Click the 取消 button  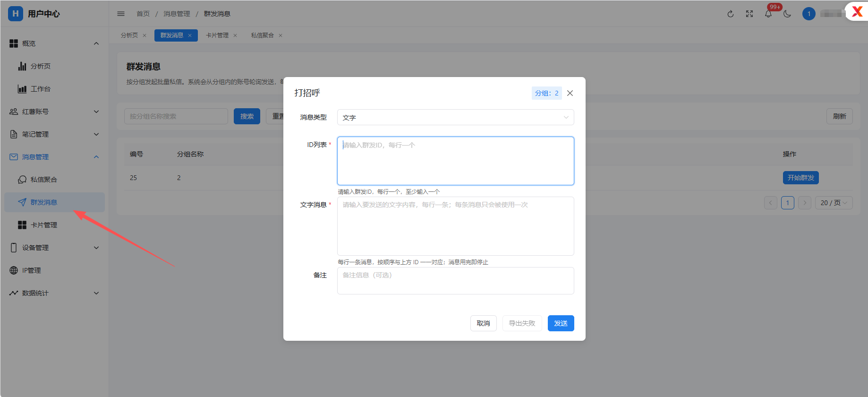pyautogui.click(x=484, y=323)
